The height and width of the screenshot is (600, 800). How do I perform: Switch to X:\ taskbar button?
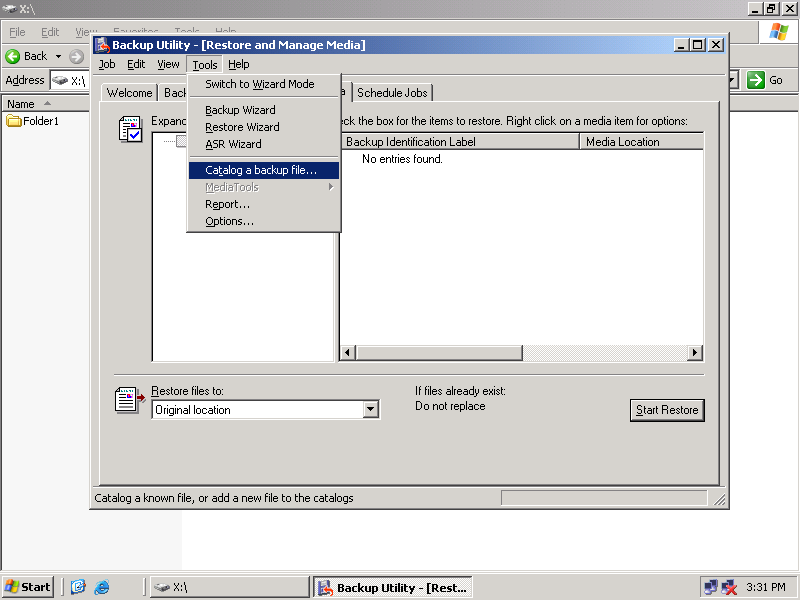(x=230, y=587)
